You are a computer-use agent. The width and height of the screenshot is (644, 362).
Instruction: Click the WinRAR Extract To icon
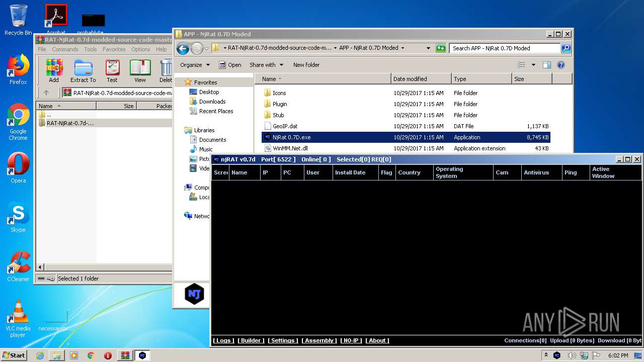coord(83,71)
